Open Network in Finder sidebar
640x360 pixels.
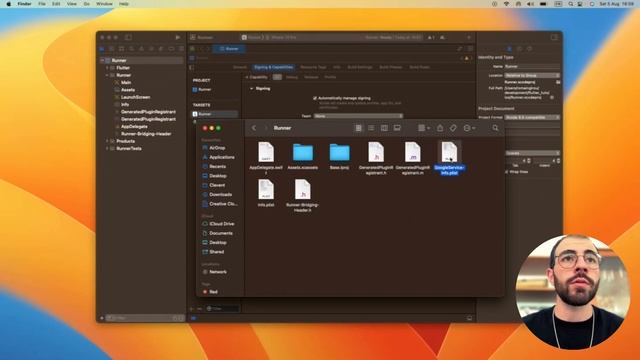coord(218,272)
